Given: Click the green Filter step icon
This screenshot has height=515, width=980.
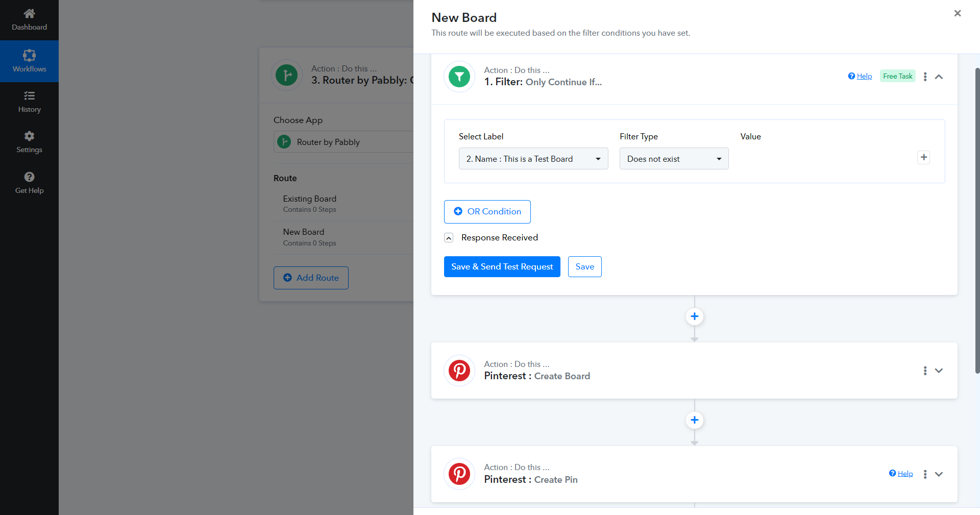Looking at the screenshot, I should [459, 77].
